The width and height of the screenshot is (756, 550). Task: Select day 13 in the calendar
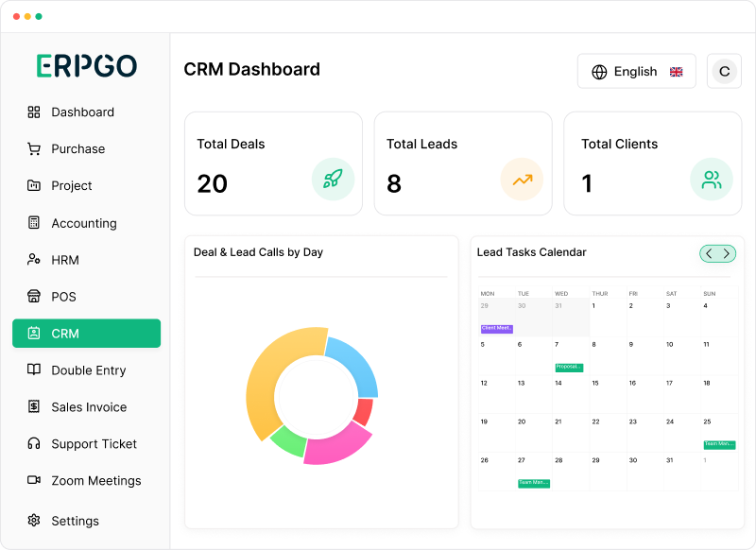pos(522,384)
